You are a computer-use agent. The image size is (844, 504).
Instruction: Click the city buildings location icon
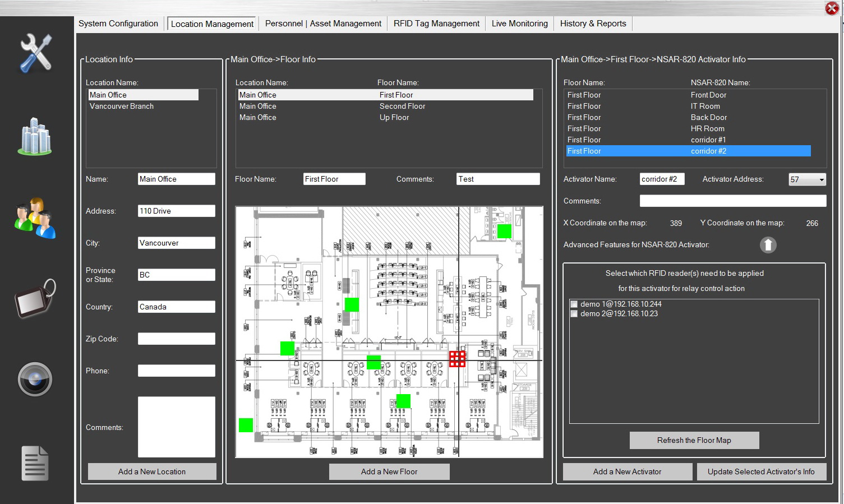tap(35, 136)
